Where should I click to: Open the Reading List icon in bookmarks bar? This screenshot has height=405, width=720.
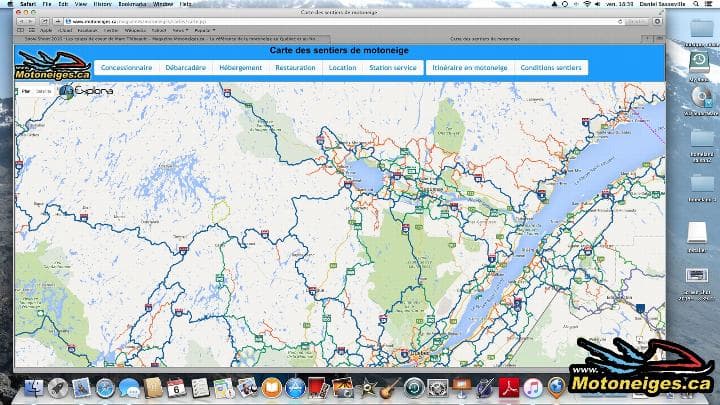coord(21,30)
